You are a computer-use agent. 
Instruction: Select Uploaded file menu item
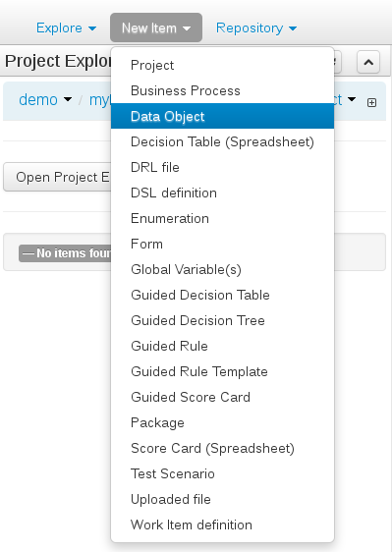[x=222, y=499]
